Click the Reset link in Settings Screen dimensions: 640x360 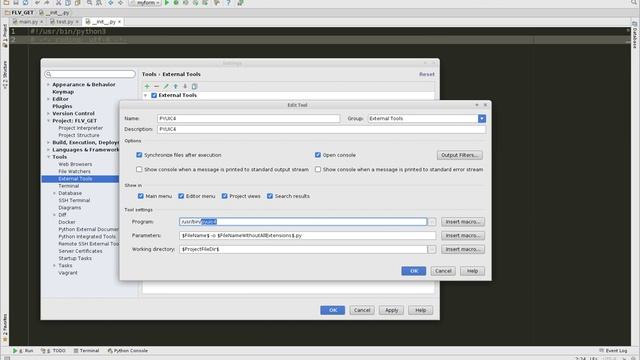(427, 74)
